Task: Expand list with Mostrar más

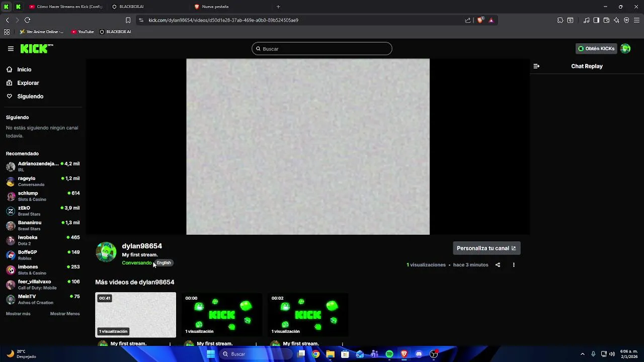Action: pos(18,314)
